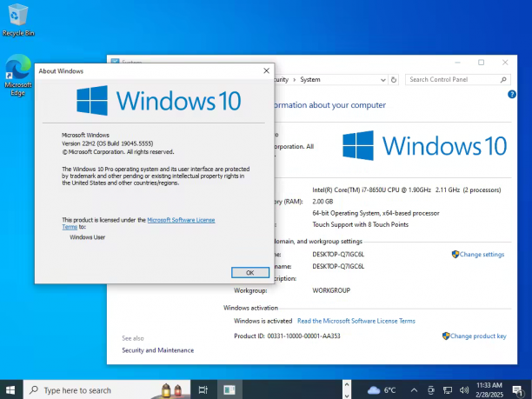Close the About Windows dialog
532x399 pixels.
pyautogui.click(x=266, y=70)
